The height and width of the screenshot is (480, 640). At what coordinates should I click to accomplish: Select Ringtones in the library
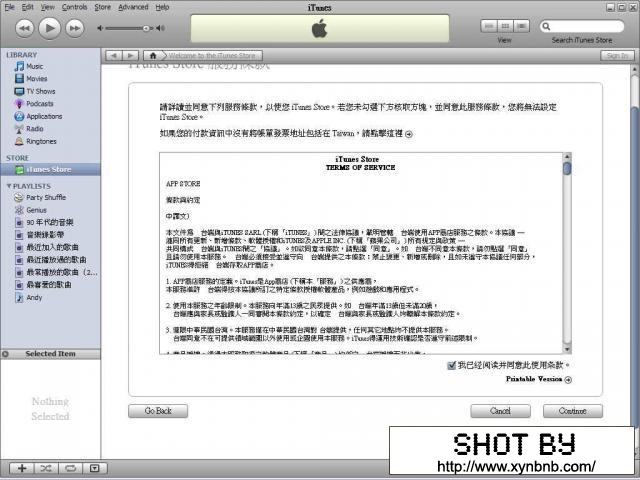[x=41, y=141]
